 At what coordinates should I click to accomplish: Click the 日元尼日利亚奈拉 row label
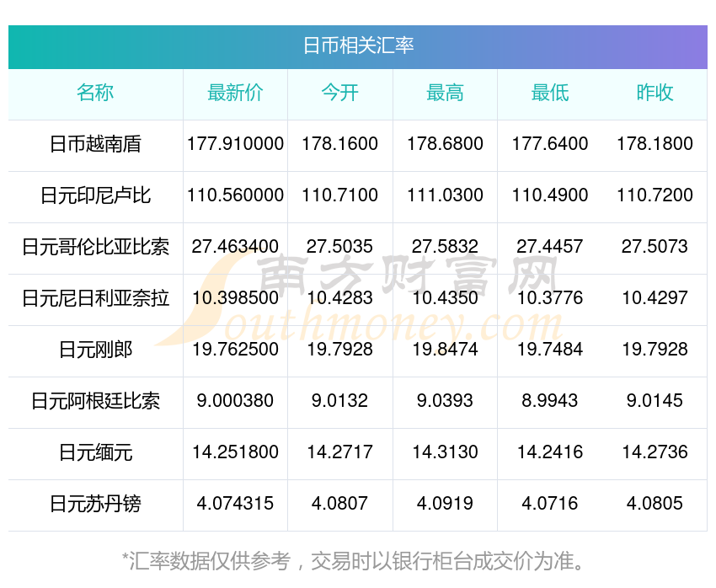pyautogui.click(x=95, y=298)
